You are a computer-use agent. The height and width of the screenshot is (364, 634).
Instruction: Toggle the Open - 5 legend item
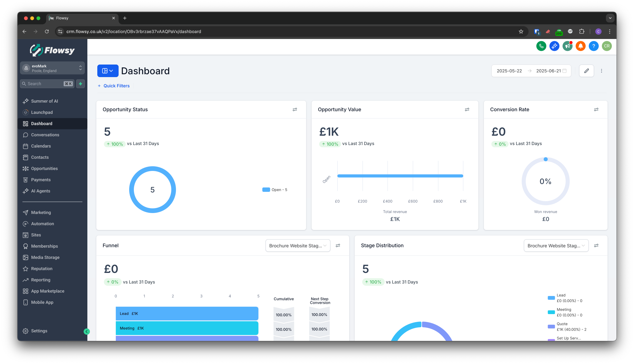pos(275,190)
